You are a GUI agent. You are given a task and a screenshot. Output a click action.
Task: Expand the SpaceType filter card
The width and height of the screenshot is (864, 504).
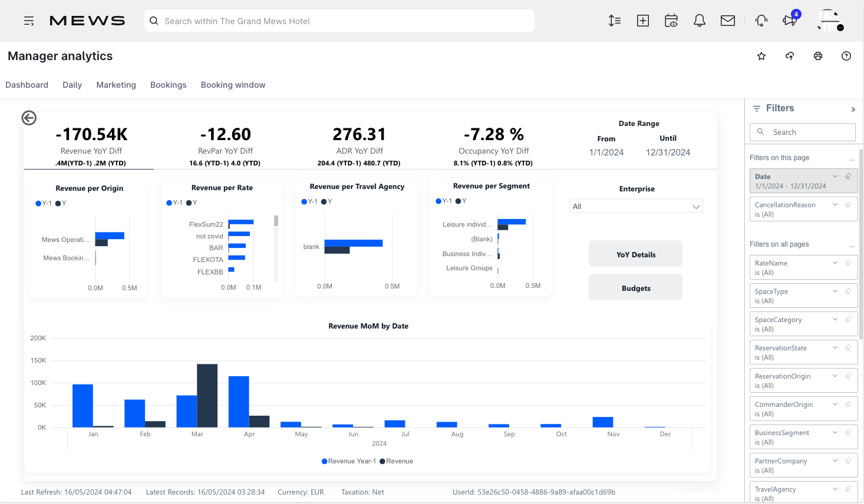point(835,291)
